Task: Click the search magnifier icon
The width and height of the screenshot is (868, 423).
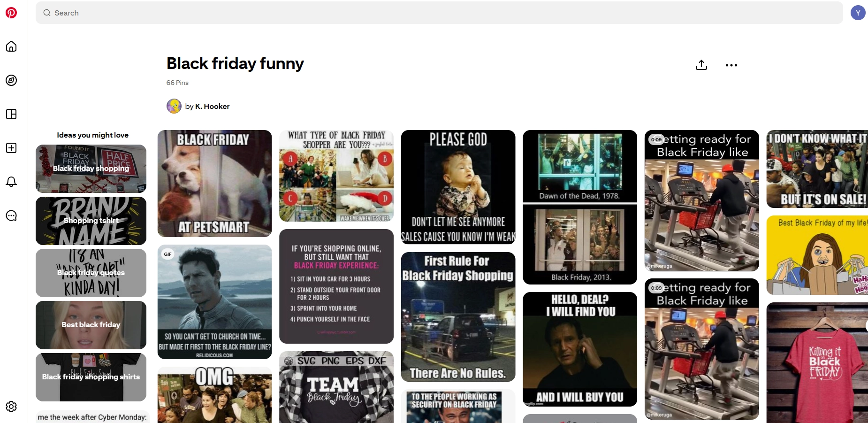Action: click(46, 13)
